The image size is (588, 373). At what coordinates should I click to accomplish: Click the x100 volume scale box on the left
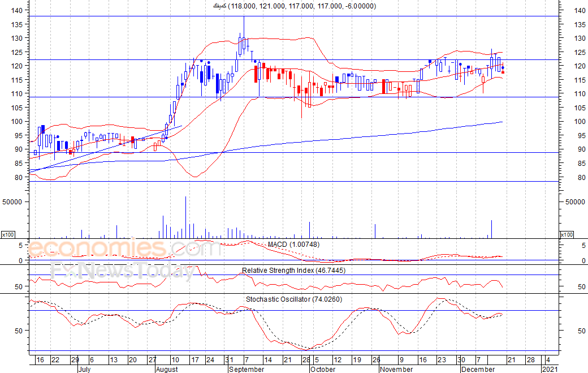coord(8,234)
